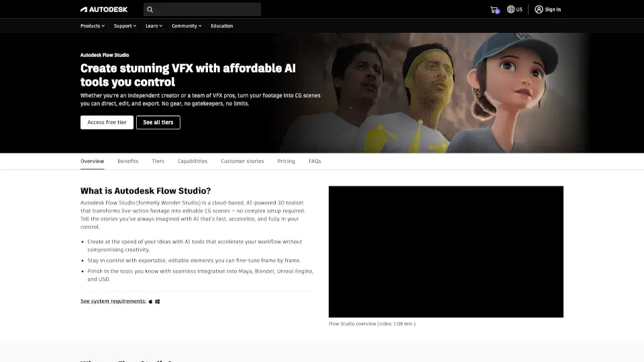Image resolution: width=644 pixels, height=362 pixels.
Task: Expand the Products menu
Action: (x=93, y=26)
